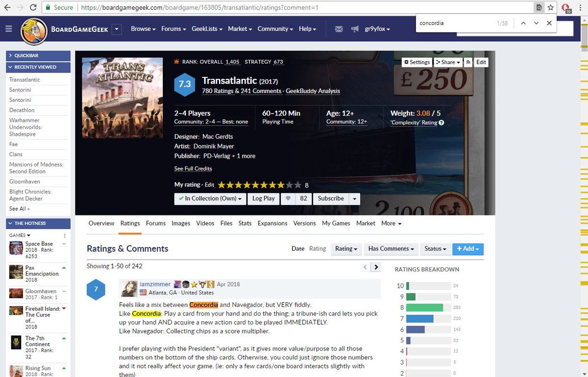This screenshot has width=588, height=377.
Task: Open the In Collection (Own) dropdown
Action: (x=210, y=199)
